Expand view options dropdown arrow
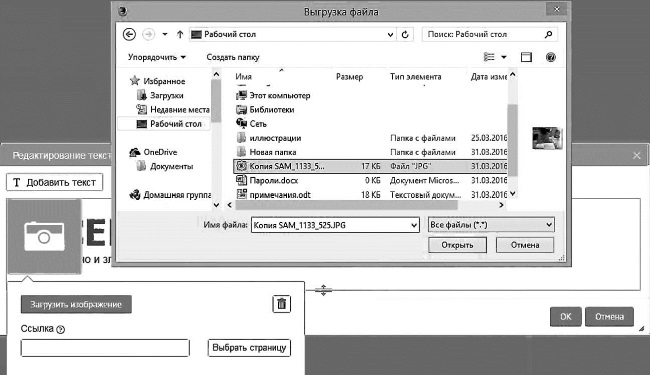The width and height of the screenshot is (650, 375). coord(504,57)
